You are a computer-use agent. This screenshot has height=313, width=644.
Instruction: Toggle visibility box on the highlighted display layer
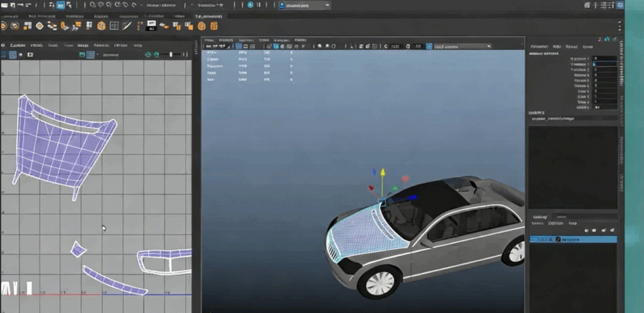click(534, 239)
